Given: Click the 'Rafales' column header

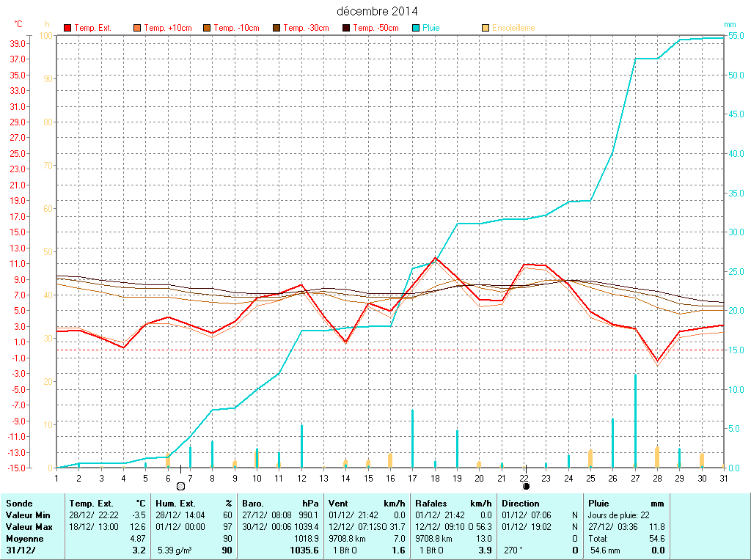Looking at the screenshot, I should [431, 504].
